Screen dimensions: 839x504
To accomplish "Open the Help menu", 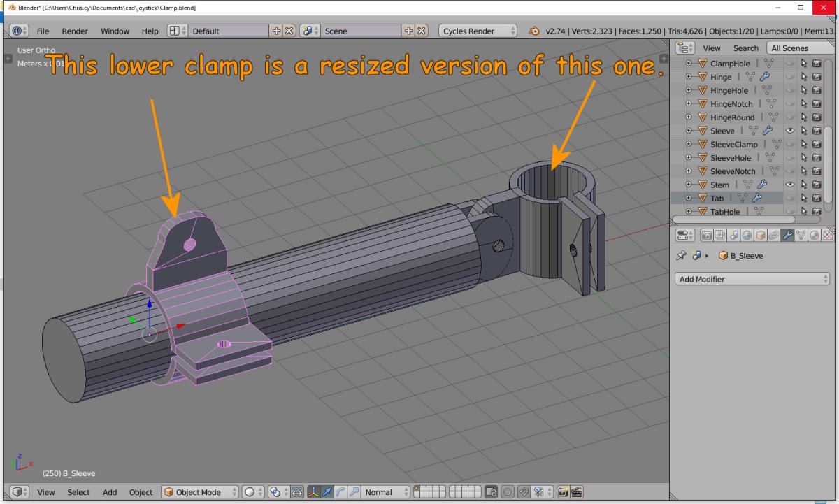I will 150,31.
